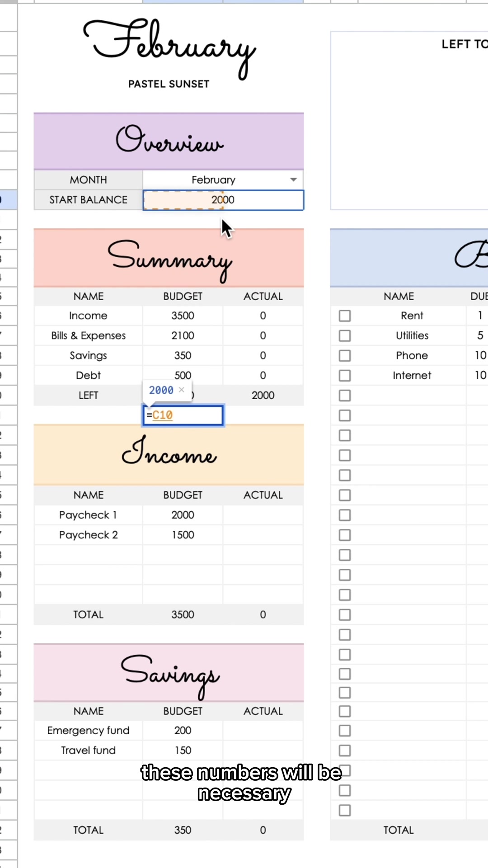Viewport: 488px width, 868px height.
Task: Toggle the first empty checkbox below Internet
Action: tap(345, 396)
